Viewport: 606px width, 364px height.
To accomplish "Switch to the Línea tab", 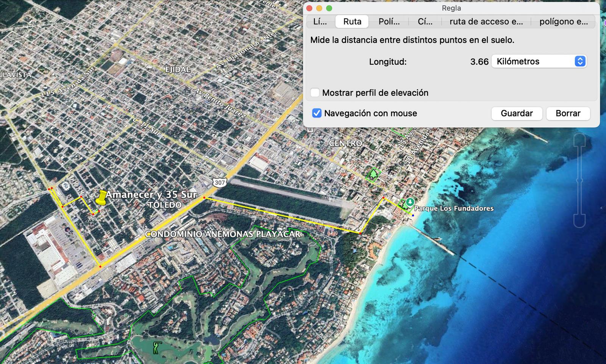I will [x=320, y=22].
